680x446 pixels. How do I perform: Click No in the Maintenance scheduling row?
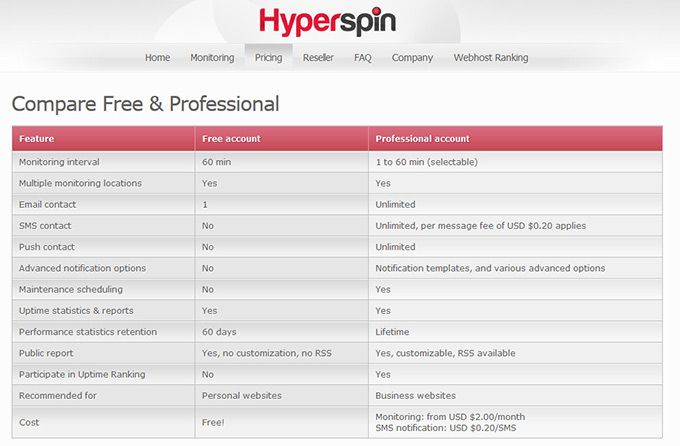click(208, 289)
